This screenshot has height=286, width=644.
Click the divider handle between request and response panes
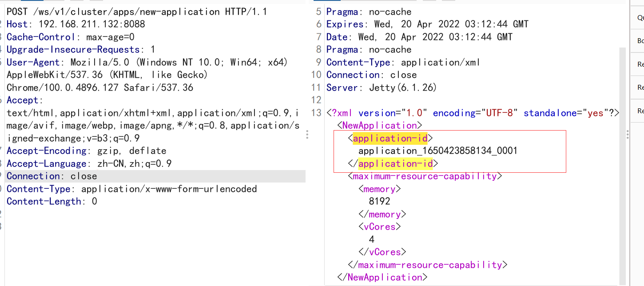point(307,135)
